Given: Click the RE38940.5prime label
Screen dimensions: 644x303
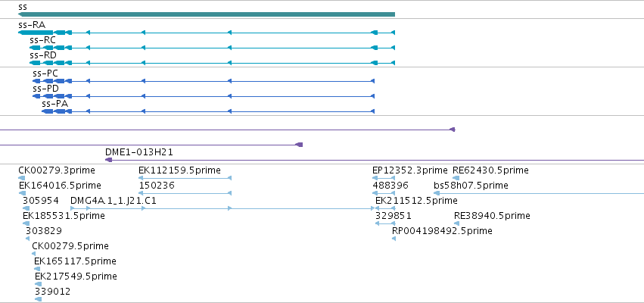Looking at the screenshot, I should [492, 216].
